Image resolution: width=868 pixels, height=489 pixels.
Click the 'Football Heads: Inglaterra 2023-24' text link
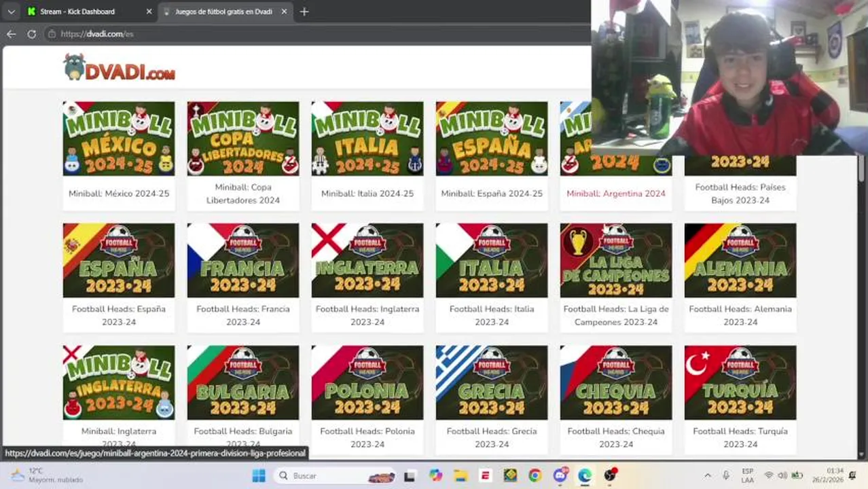point(367,315)
